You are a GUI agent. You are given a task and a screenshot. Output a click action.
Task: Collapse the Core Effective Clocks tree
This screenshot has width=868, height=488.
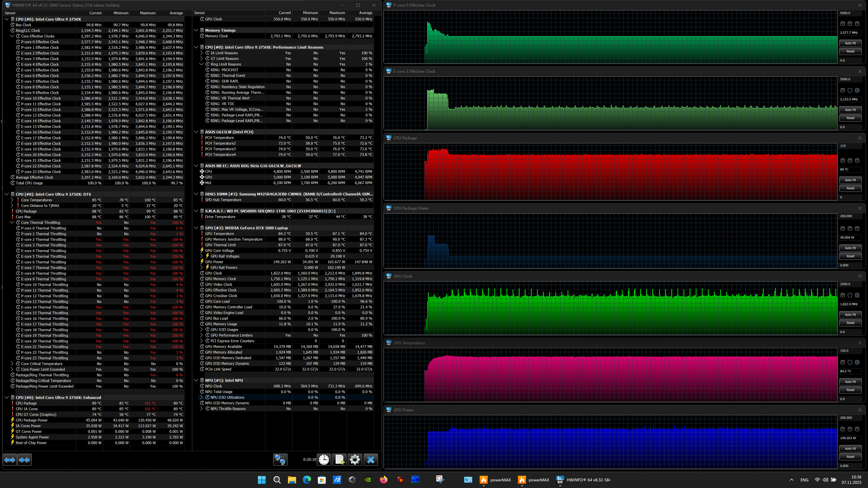(x=12, y=36)
